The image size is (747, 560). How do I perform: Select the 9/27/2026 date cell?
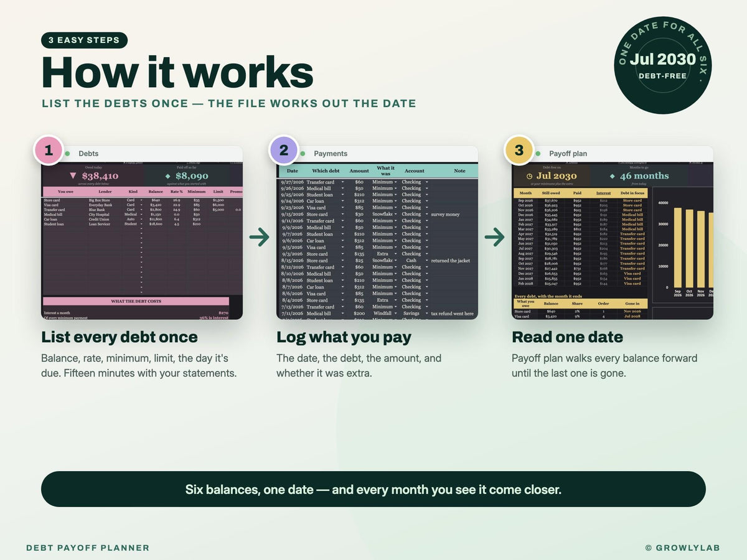[293, 182]
